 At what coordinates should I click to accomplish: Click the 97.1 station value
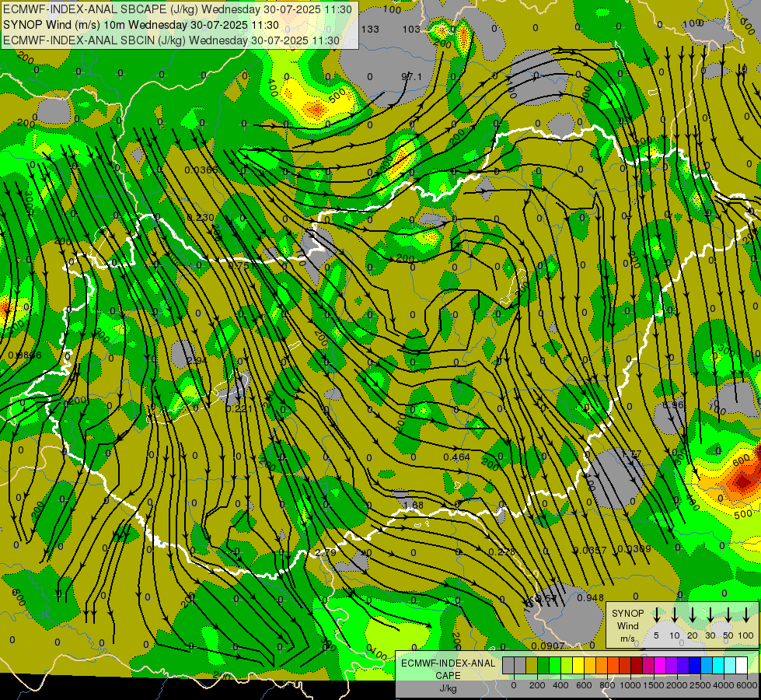pos(411,77)
